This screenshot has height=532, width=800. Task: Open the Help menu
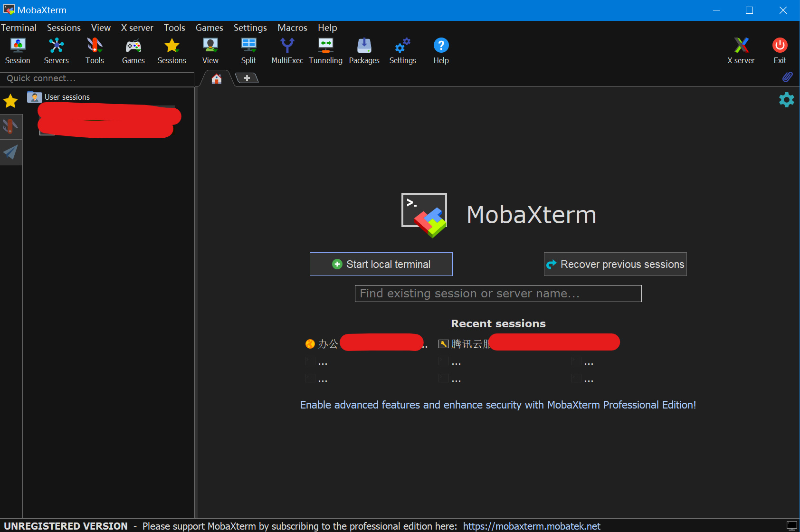tap(327, 28)
